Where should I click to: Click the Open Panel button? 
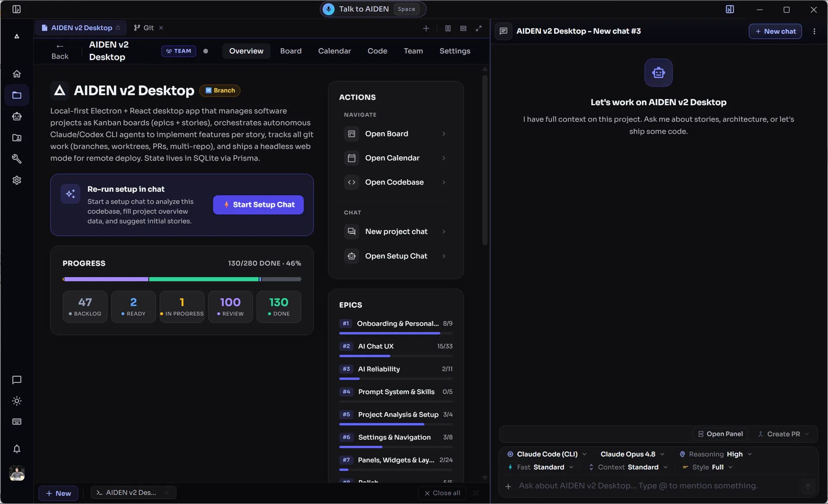point(721,434)
